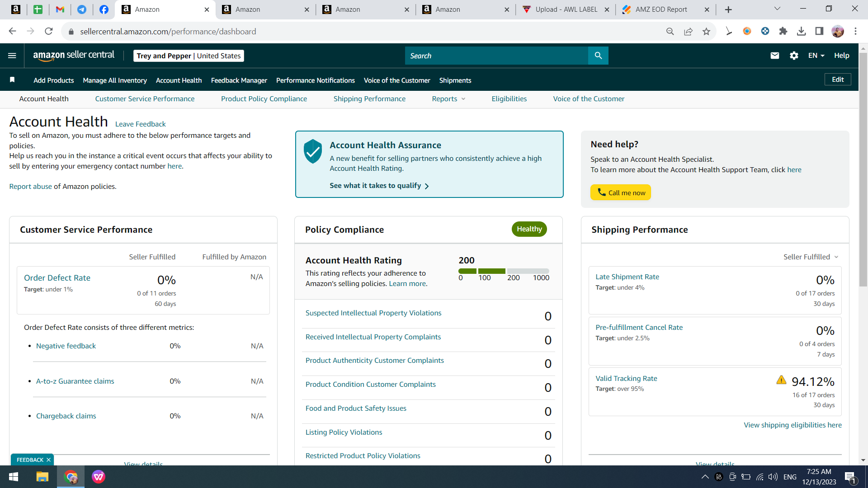868x488 pixels.
Task: Click the Account Health Rating progress bar
Action: click(504, 271)
